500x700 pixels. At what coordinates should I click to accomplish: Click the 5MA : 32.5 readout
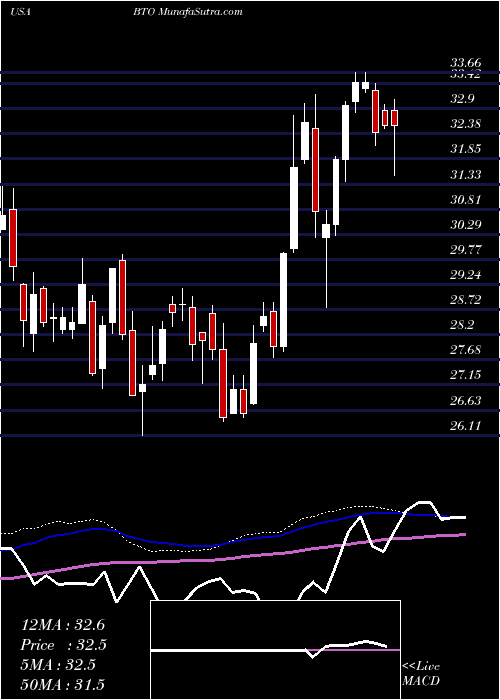(x=58, y=665)
